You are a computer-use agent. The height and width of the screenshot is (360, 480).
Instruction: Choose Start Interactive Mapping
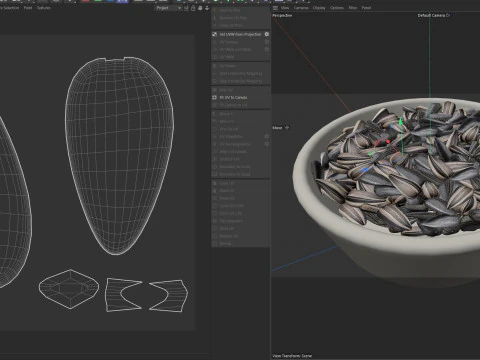tap(240, 73)
